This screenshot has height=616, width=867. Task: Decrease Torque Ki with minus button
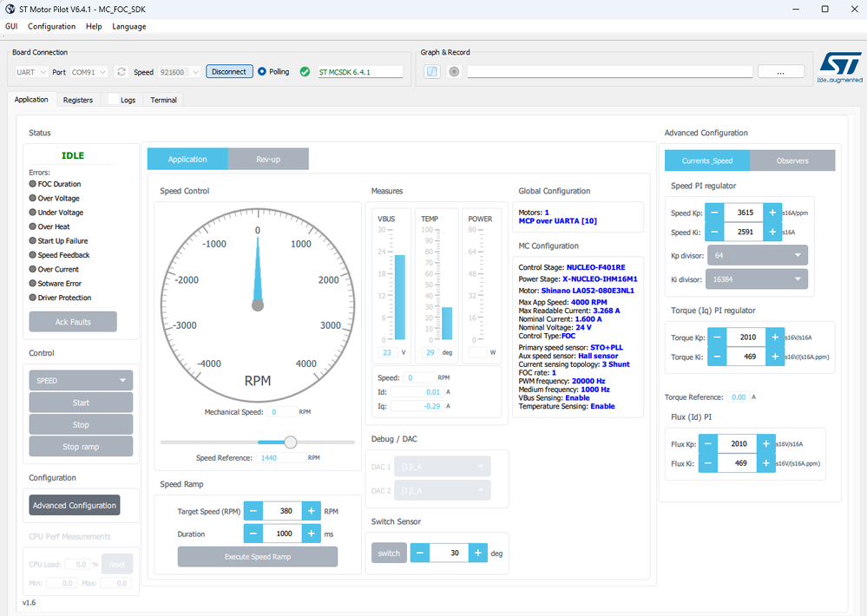pos(718,355)
